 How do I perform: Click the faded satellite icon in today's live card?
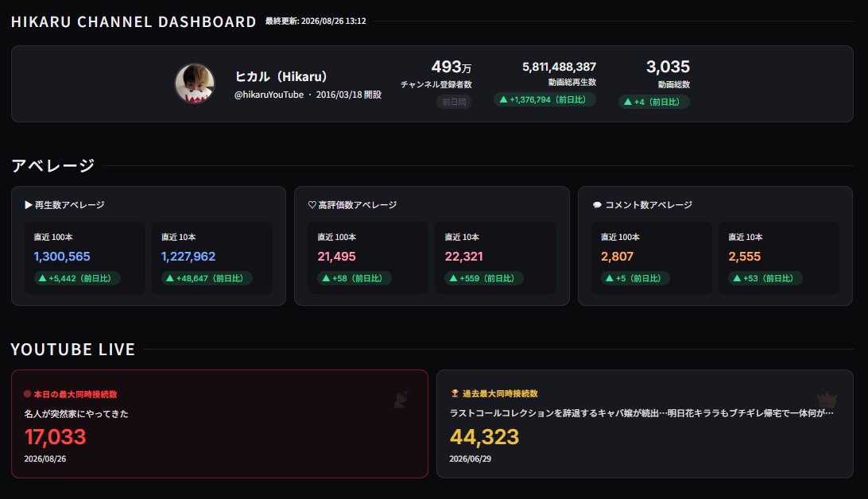point(401,399)
